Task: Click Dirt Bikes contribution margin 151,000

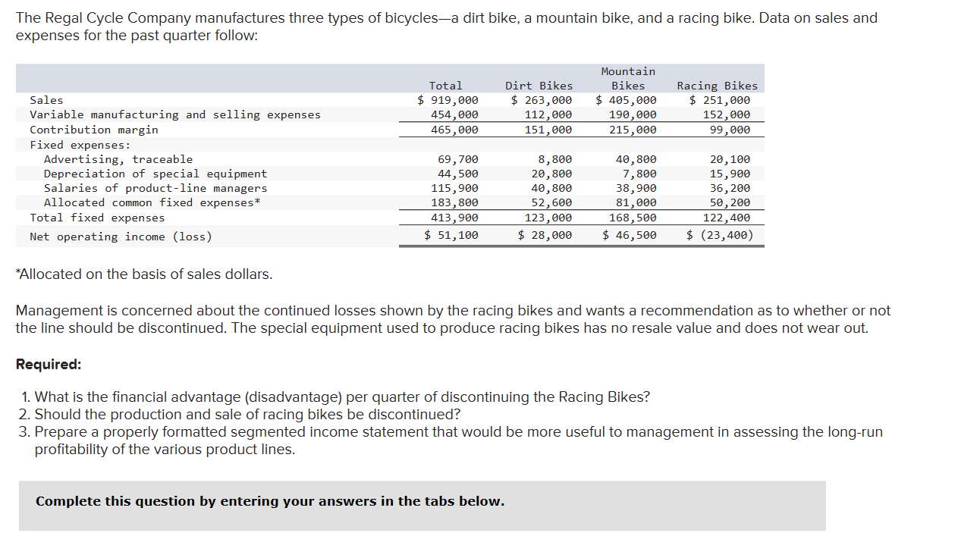Action: pos(549,130)
